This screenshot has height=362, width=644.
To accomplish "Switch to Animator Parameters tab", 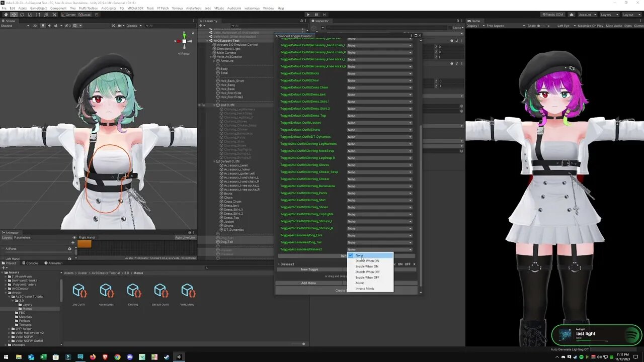I will click(22, 237).
